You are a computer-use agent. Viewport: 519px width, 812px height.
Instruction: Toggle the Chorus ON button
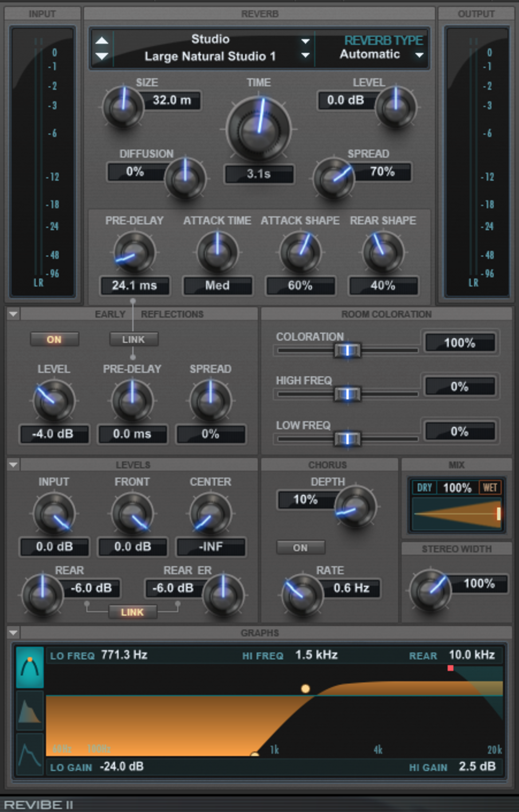(300, 548)
